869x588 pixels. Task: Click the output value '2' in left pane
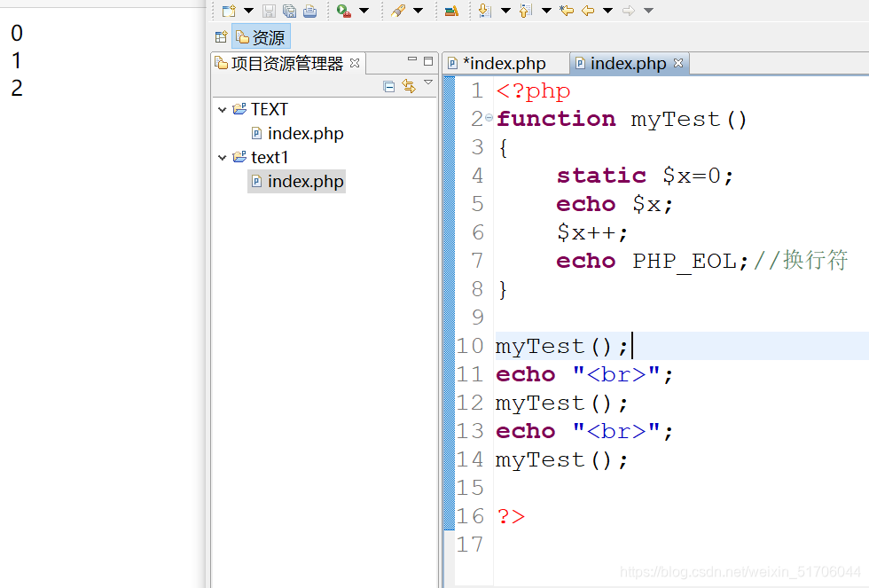pos(17,88)
